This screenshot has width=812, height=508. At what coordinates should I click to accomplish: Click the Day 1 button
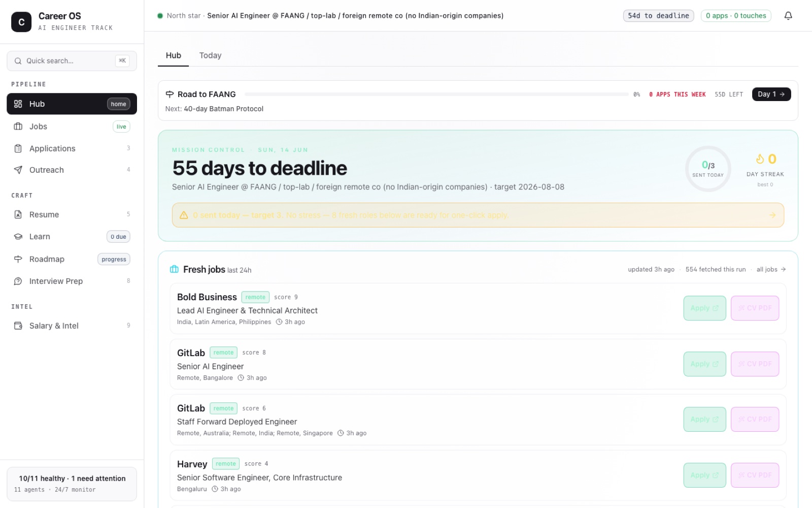click(771, 94)
